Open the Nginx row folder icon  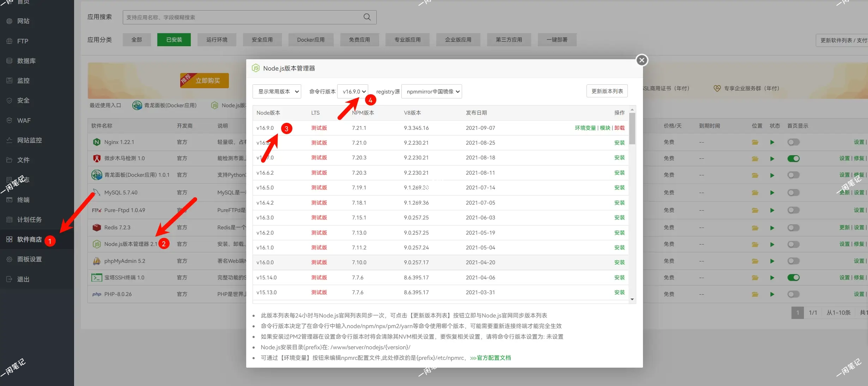(755, 142)
